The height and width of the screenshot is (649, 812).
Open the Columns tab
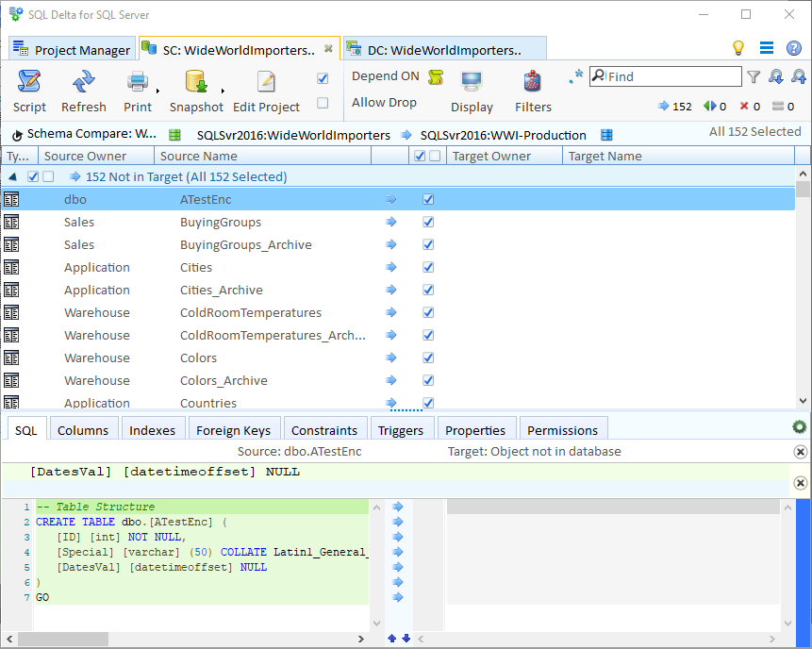(83, 430)
